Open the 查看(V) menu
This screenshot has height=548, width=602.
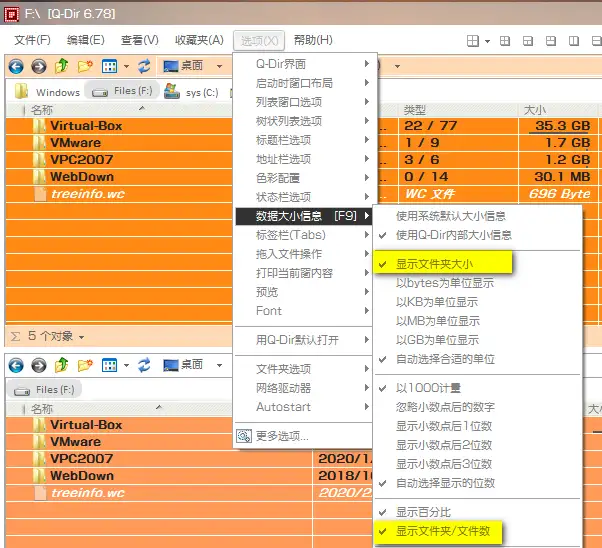140,40
